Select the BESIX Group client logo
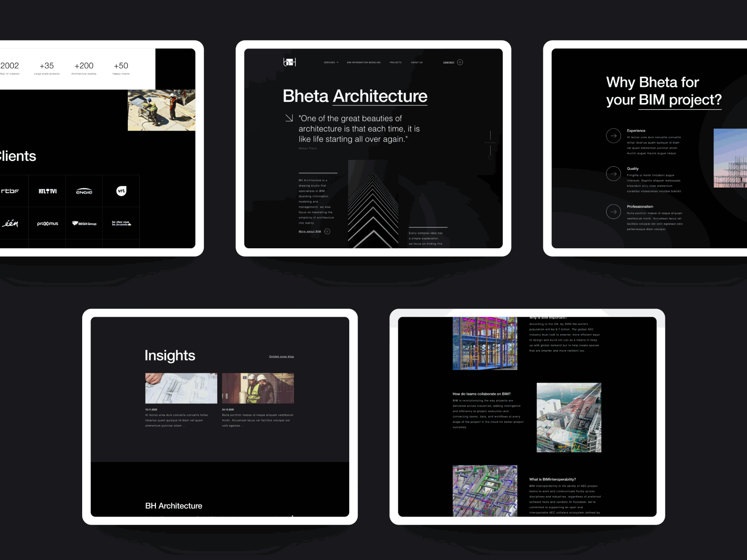This screenshot has width=747, height=560. 84,223
